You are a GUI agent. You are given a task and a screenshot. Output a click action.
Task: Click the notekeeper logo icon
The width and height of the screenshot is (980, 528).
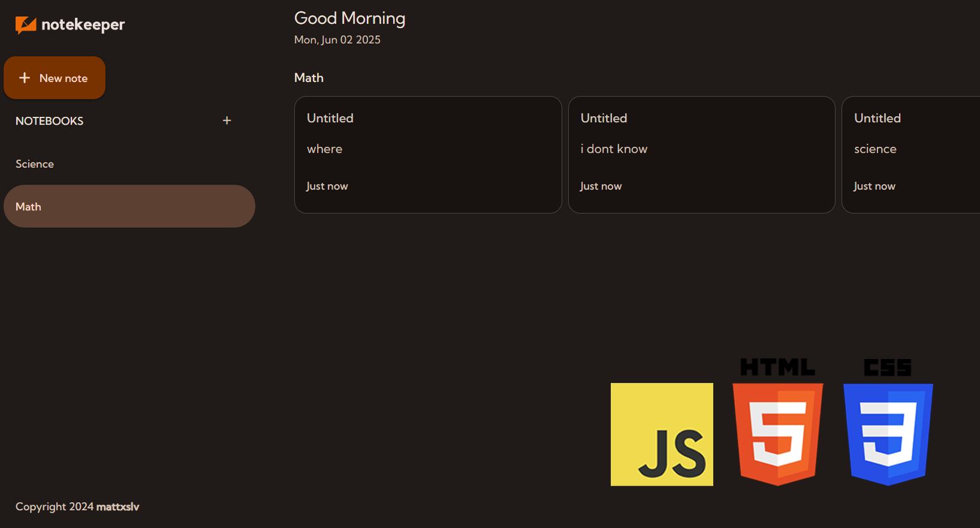point(26,25)
